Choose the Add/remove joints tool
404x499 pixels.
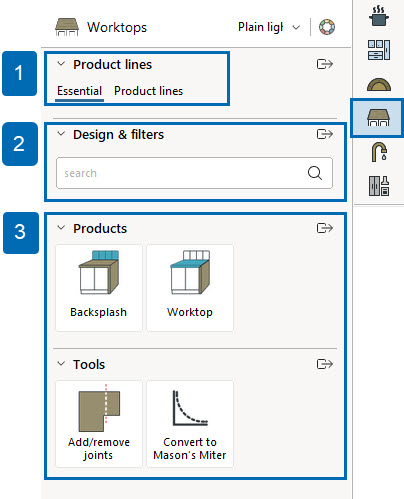pyautogui.click(x=99, y=424)
